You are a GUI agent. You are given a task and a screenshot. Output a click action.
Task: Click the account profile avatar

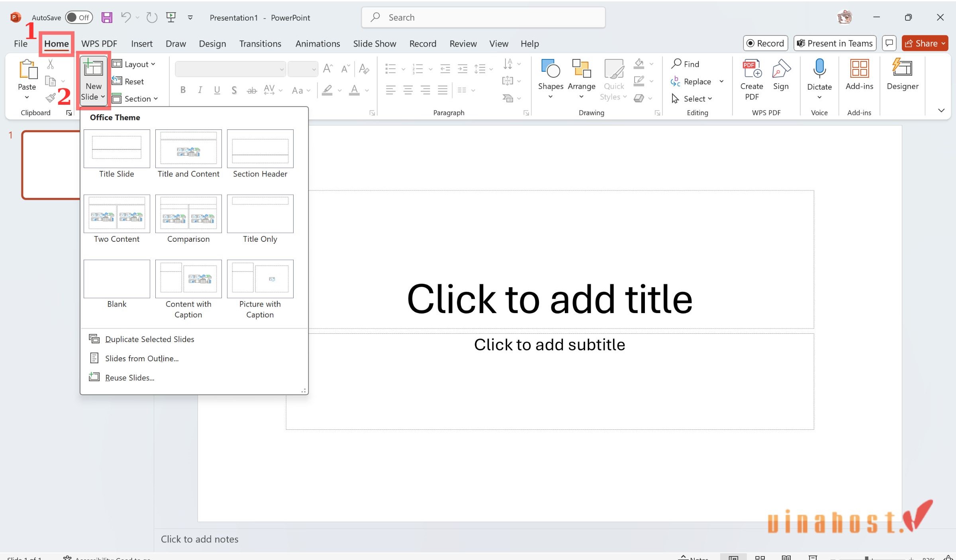click(844, 17)
